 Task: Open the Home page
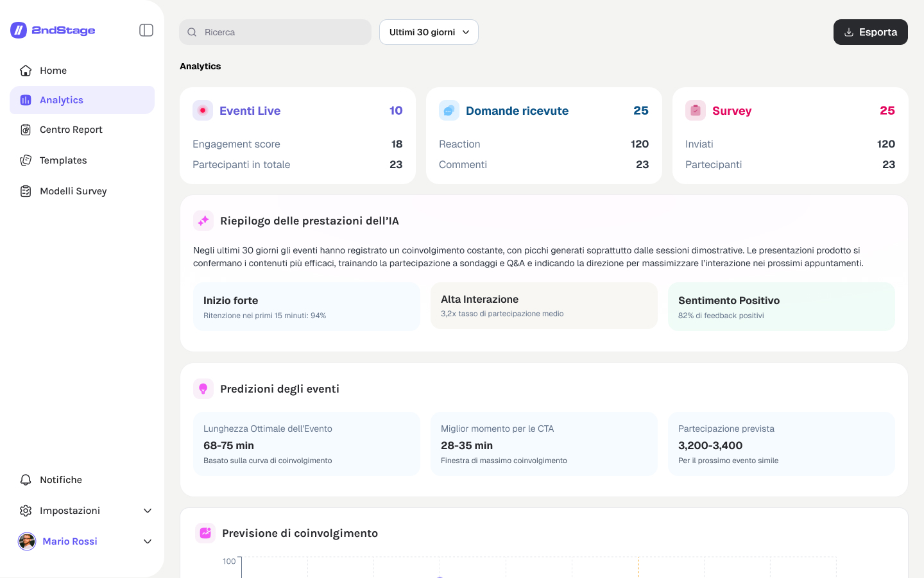tap(82, 71)
